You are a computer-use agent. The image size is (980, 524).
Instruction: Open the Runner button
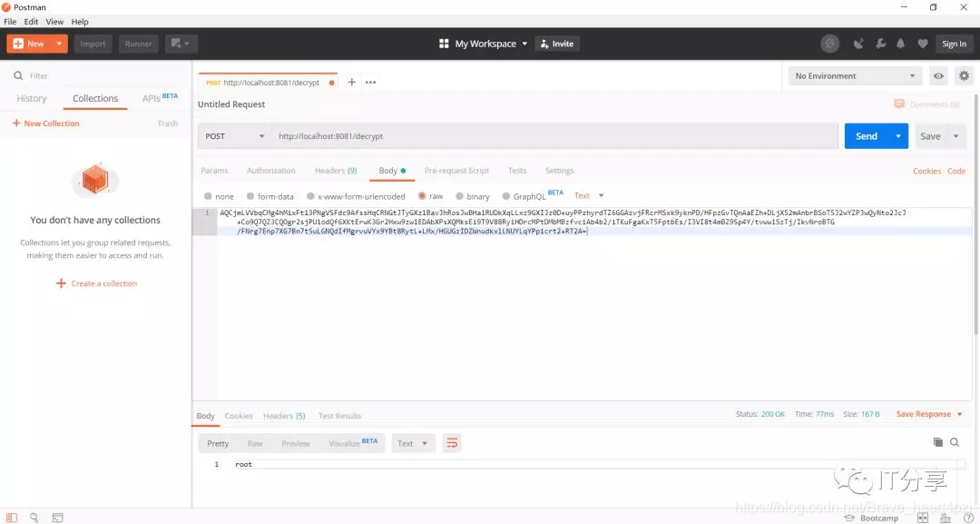pos(138,44)
